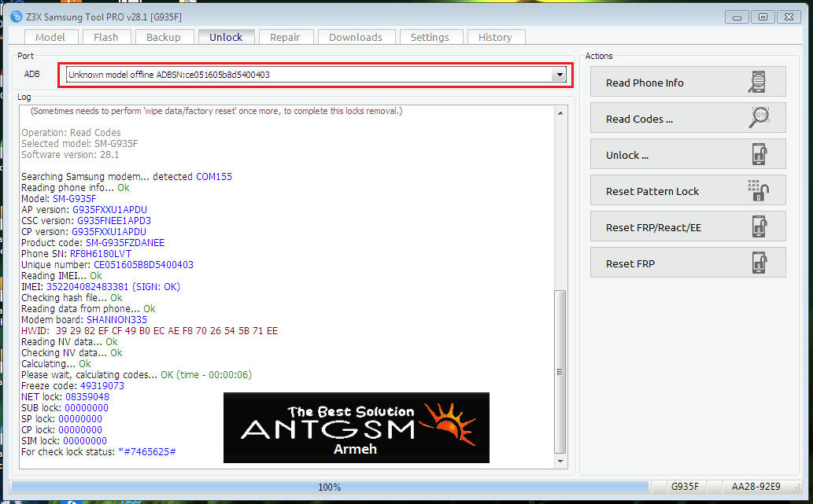
Task: Click phone SN RF8H6180LVT
Action: [x=101, y=254]
